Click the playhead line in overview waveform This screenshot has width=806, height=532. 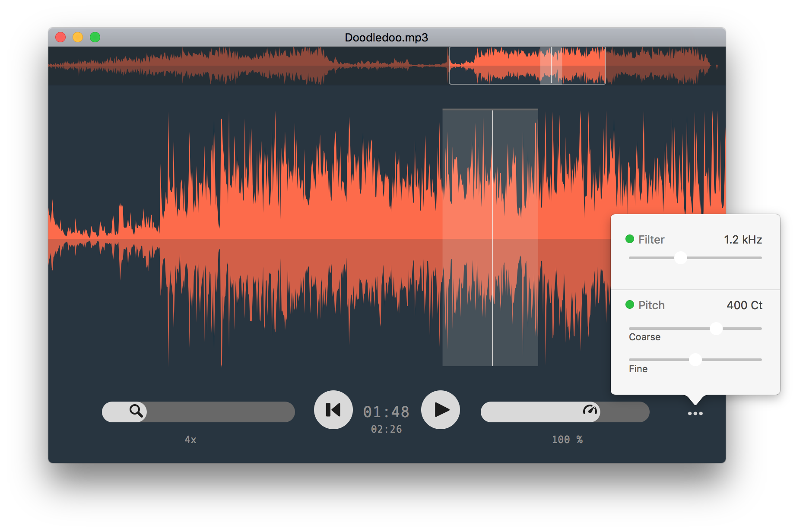[x=552, y=65]
